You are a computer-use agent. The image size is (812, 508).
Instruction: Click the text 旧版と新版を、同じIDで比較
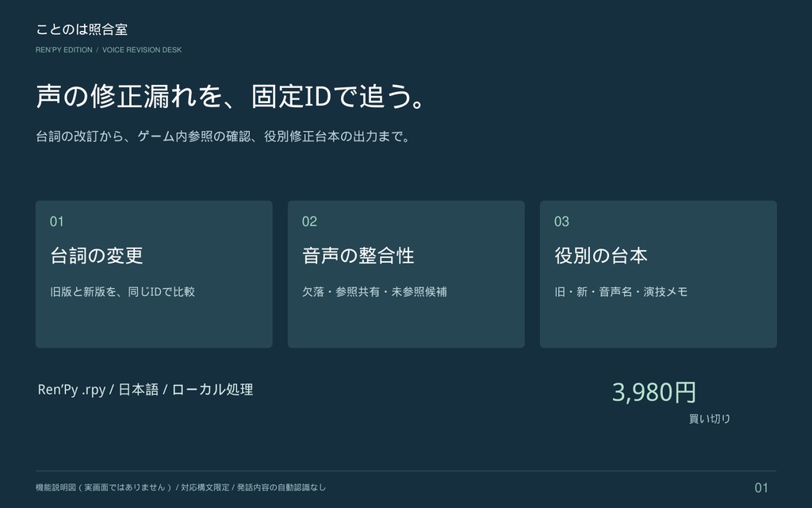122,292
